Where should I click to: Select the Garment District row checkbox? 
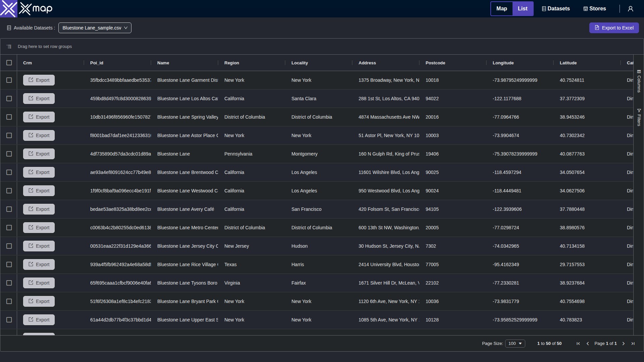(9, 80)
